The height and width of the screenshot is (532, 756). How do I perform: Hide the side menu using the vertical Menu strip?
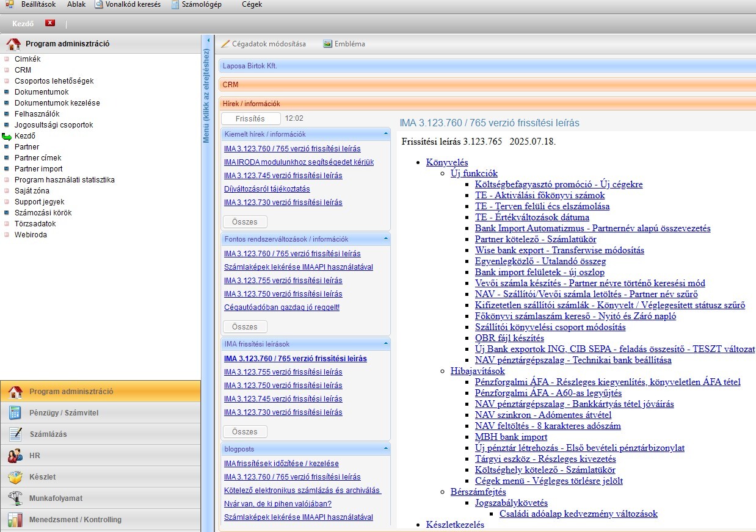(206, 98)
